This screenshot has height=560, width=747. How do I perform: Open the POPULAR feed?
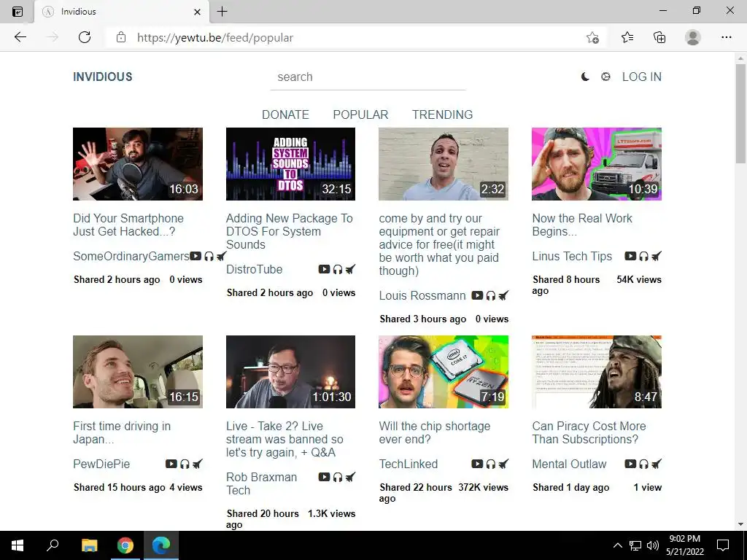coord(360,114)
